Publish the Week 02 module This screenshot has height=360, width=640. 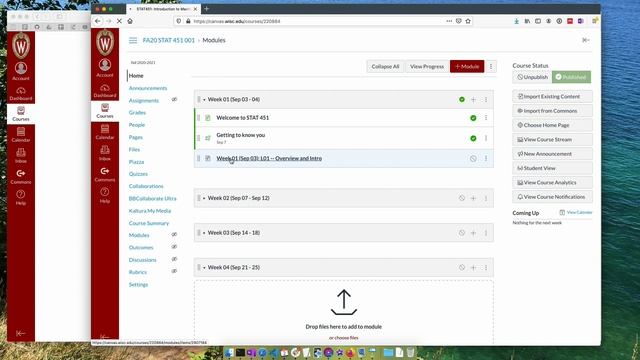pos(462,198)
